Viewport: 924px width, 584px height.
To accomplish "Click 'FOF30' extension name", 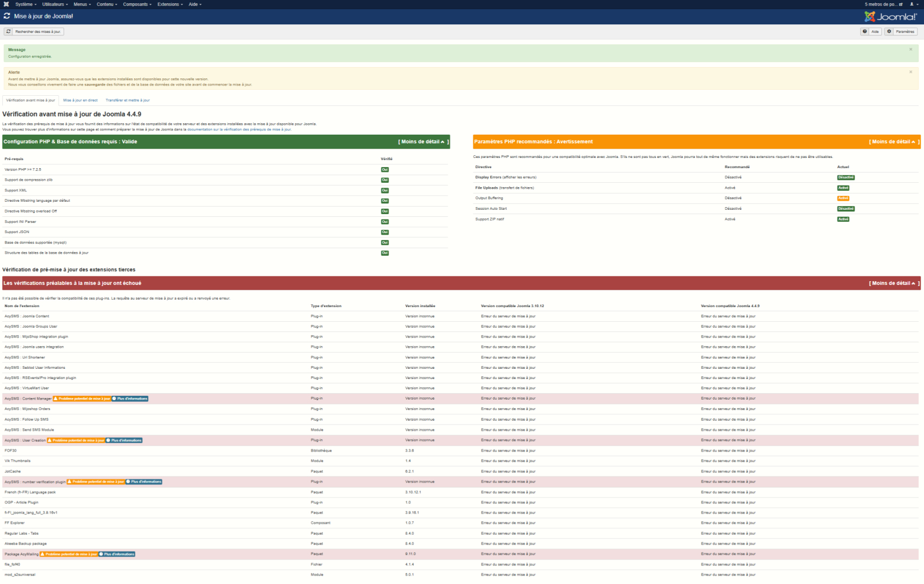I will tap(11, 450).
